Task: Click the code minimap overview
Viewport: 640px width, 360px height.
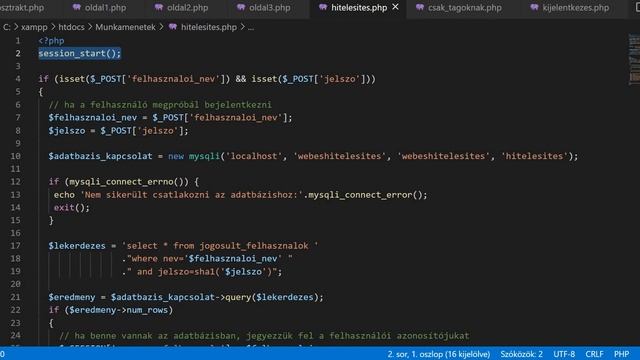Action: click(x=634, y=60)
